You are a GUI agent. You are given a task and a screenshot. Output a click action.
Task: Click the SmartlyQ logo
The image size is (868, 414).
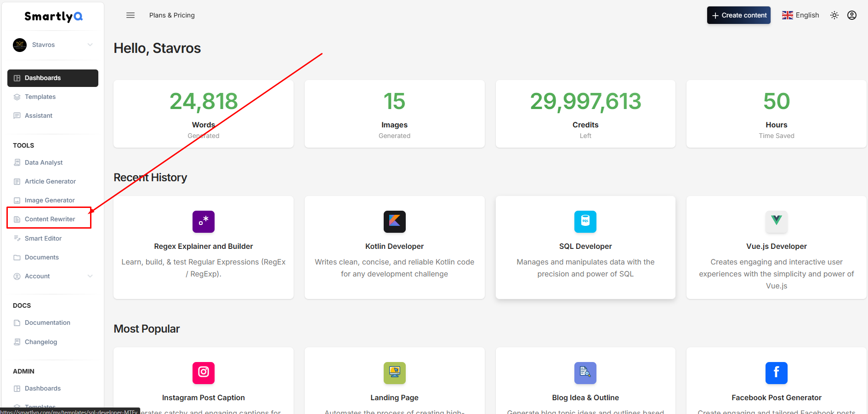click(x=53, y=17)
